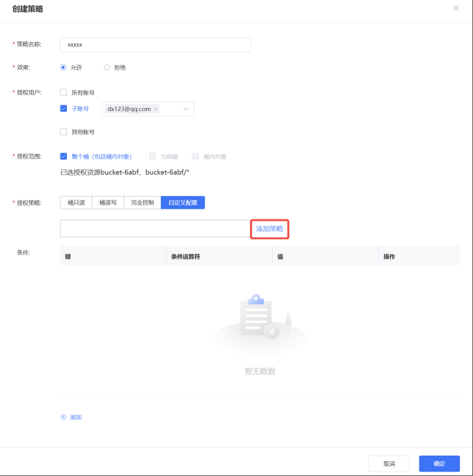Check the 其他账号 checkbox
The height and width of the screenshot is (476, 473).
click(63, 132)
